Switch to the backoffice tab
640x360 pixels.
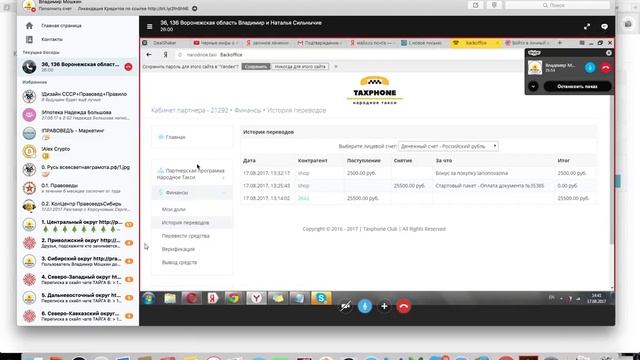click(x=476, y=43)
